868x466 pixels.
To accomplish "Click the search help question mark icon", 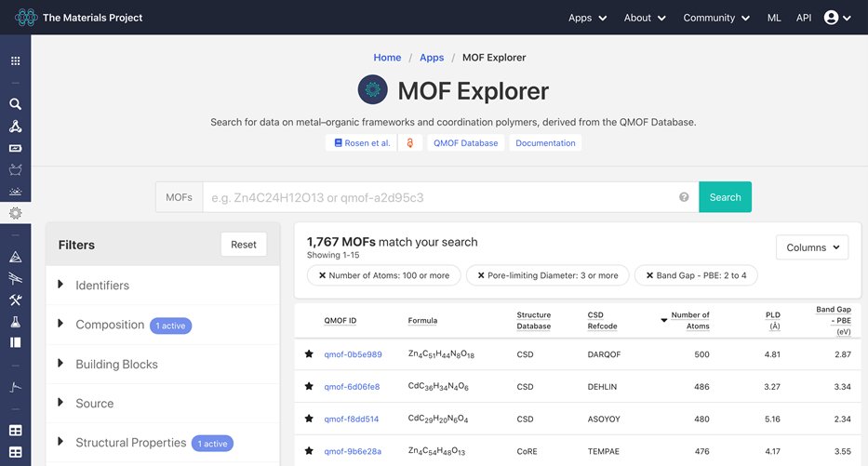I will 684,197.
